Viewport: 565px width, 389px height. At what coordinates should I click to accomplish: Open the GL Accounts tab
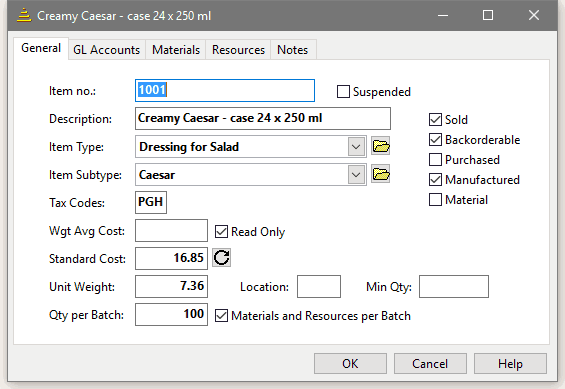[x=106, y=50]
